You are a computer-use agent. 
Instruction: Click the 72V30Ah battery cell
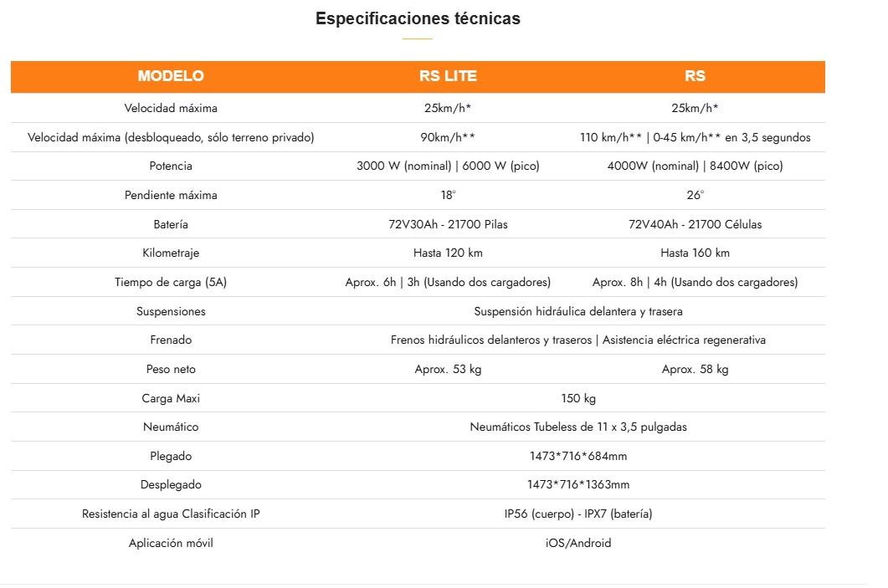pyautogui.click(x=448, y=224)
